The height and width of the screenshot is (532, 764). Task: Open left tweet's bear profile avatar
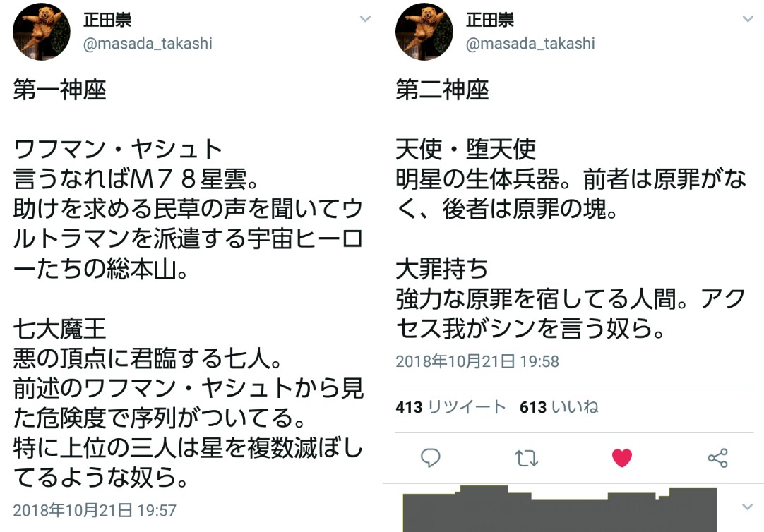(42, 32)
